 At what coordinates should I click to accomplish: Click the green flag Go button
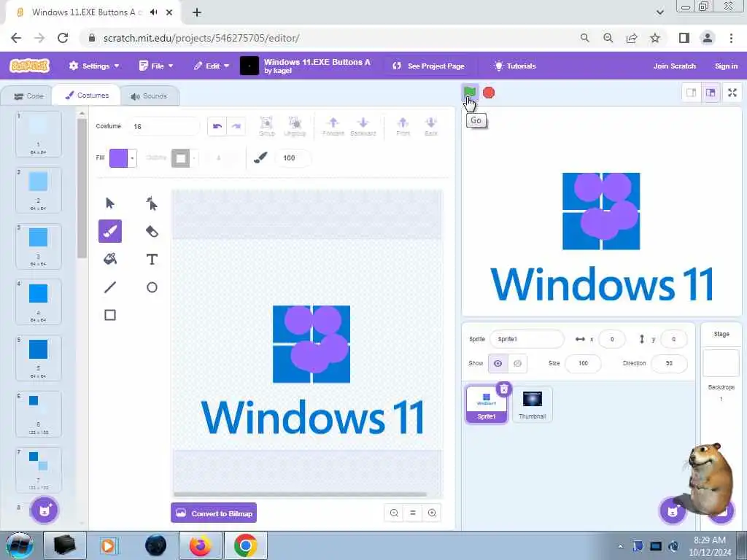[470, 93]
